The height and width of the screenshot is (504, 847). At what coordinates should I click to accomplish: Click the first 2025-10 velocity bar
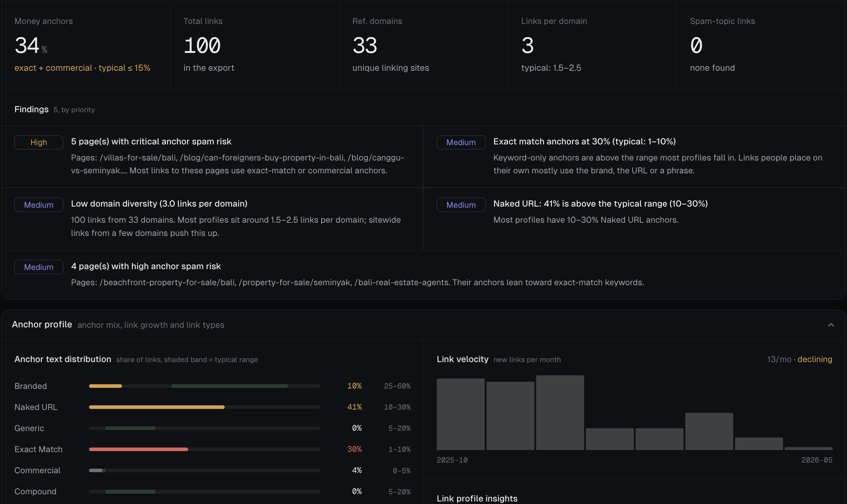coord(461,414)
